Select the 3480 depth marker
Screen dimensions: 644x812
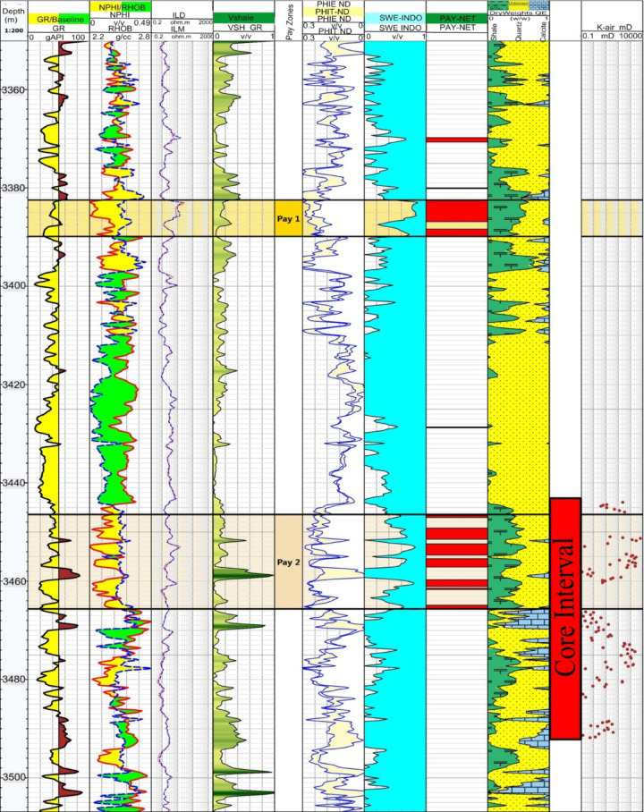pos(13,679)
